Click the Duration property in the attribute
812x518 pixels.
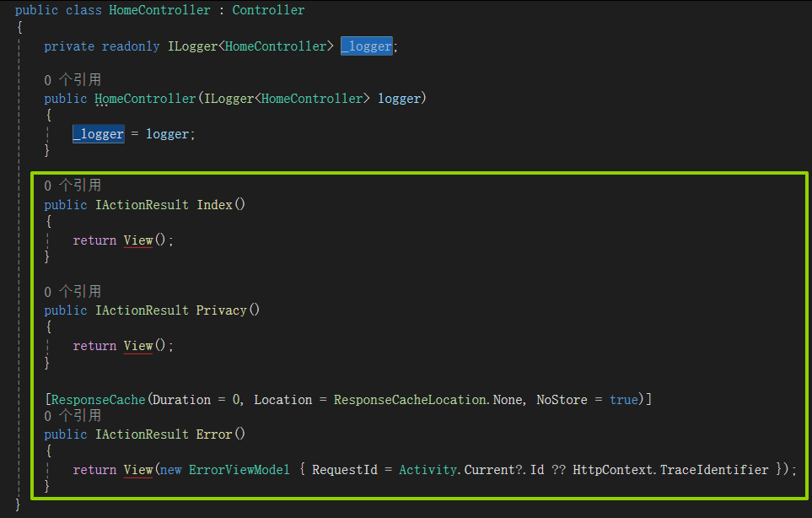182,400
